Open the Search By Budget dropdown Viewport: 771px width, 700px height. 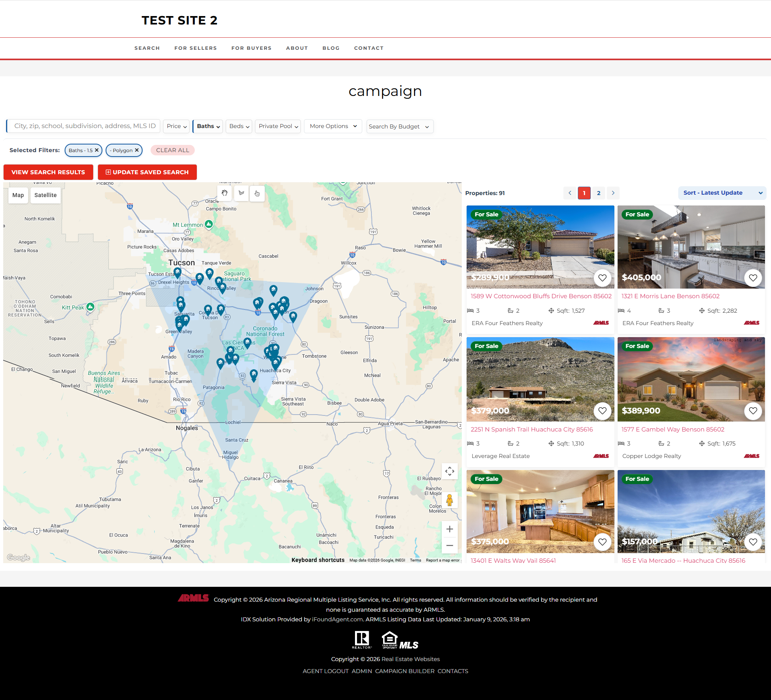pyautogui.click(x=400, y=126)
